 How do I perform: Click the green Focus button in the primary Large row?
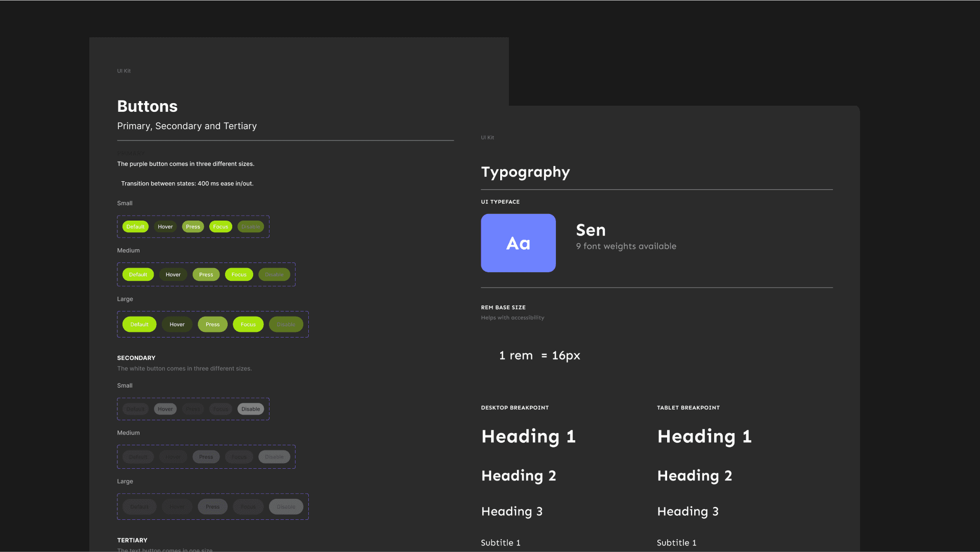point(248,325)
